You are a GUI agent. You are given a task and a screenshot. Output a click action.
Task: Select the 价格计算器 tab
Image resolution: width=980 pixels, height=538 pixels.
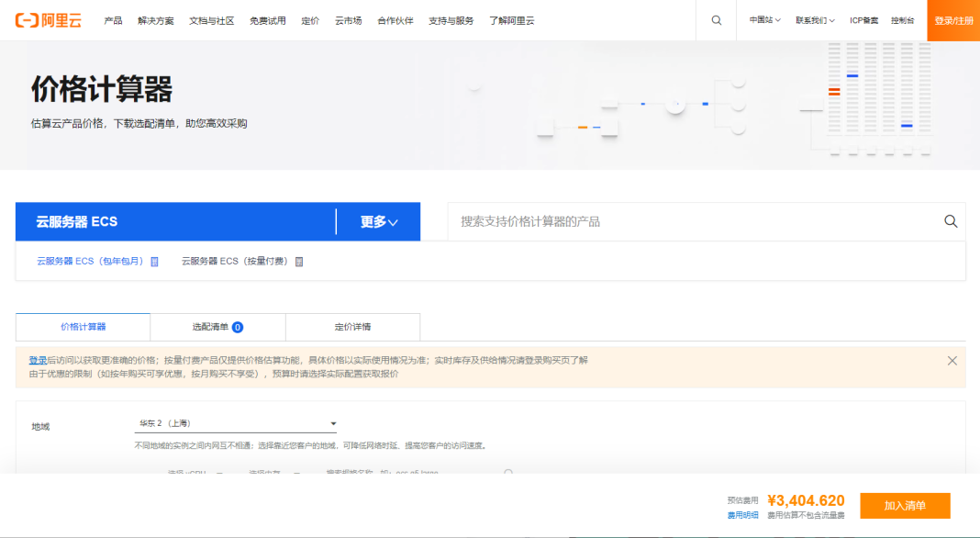[83, 327]
